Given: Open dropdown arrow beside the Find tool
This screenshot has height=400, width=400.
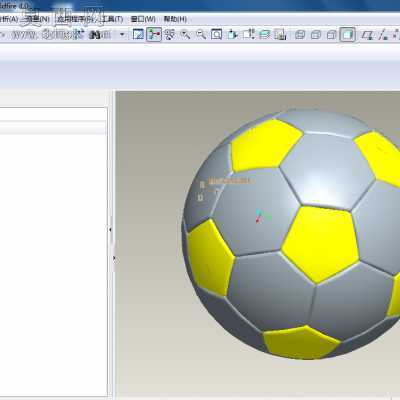Looking at the screenshot, I should (x=122, y=34).
